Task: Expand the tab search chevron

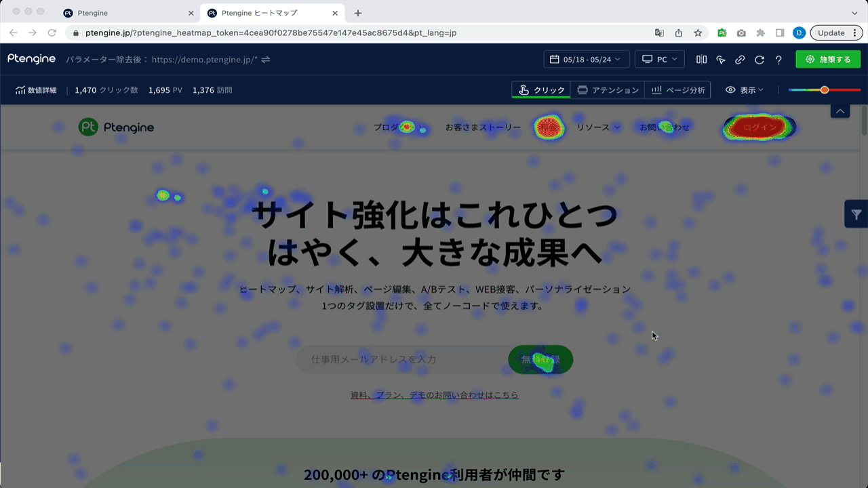Action: coord(854,13)
